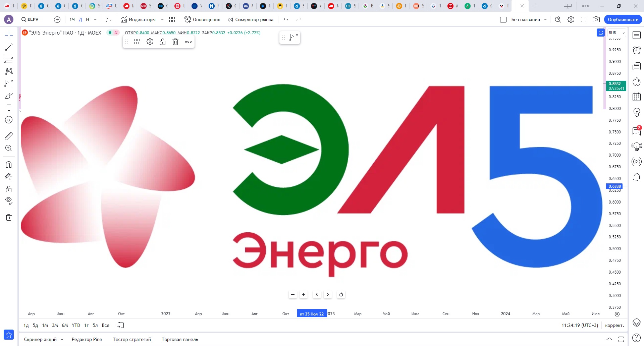Screen dimensions: 644x346
Task: Set date range to Все
Action: coord(105,325)
